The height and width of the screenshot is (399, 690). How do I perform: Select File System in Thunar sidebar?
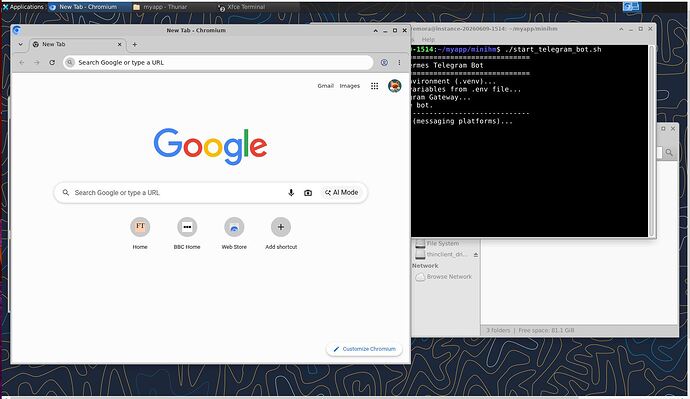[443, 243]
